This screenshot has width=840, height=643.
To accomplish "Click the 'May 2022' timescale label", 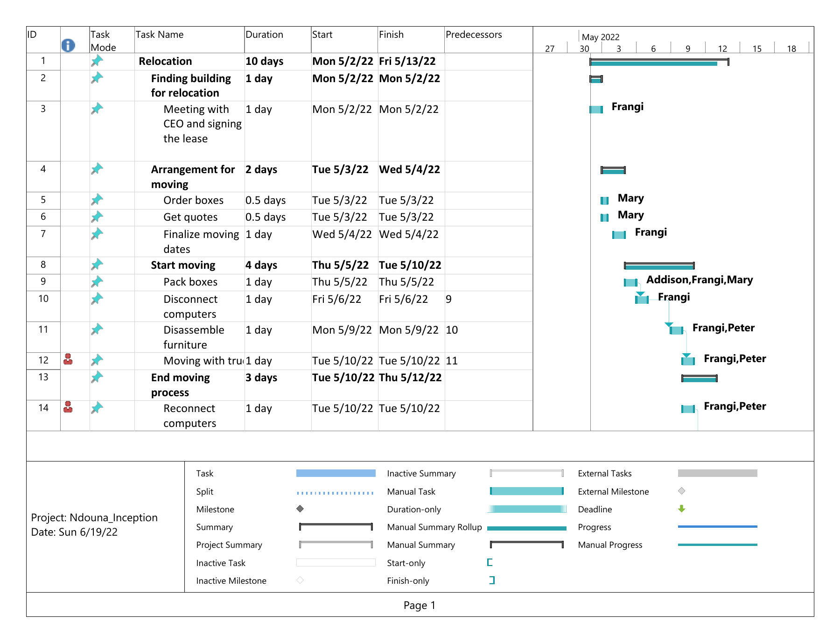I will click(601, 37).
